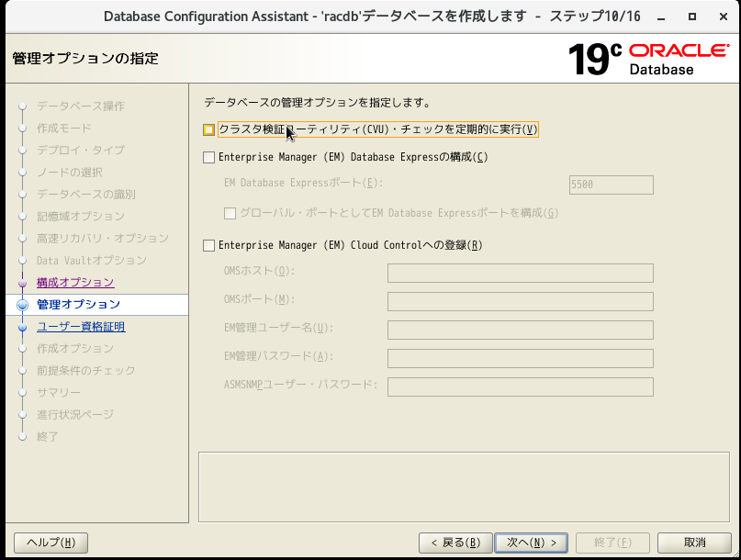Click the 進行状況ページ step in sidebar
Screen dimensions: 741x560
click(x=75, y=414)
